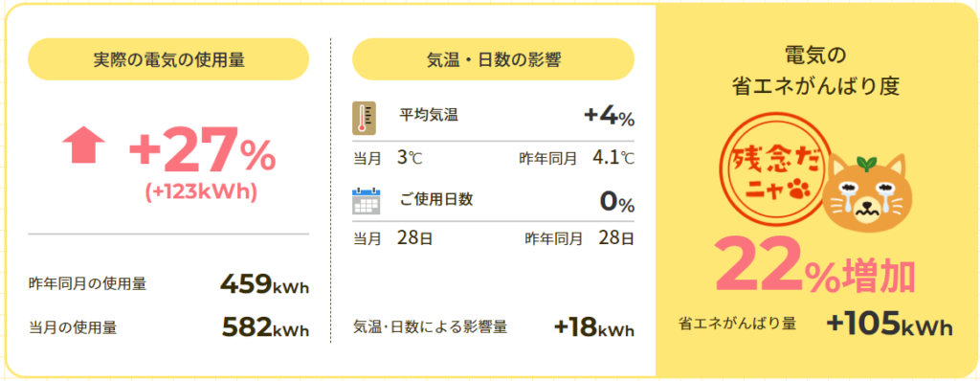This screenshot has width=980, height=381.
Task: Click the crying orange cat illustration
Action: tap(865, 193)
